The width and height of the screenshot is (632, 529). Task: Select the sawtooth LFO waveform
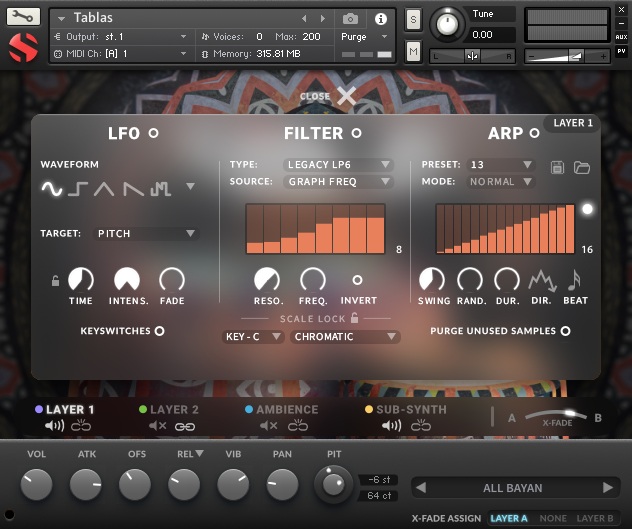coord(133,189)
